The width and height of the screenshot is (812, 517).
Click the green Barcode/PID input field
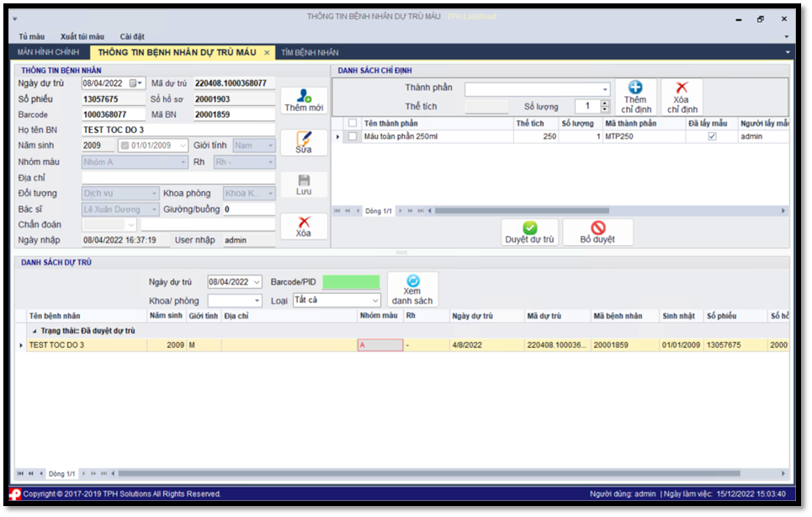351,282
